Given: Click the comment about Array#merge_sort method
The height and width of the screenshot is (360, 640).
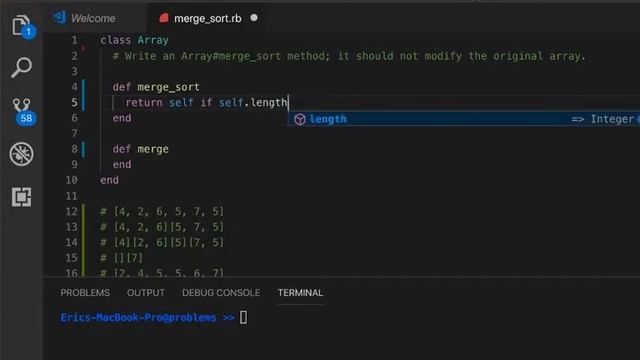Looking at the screenshot, I should coord(349,56).
